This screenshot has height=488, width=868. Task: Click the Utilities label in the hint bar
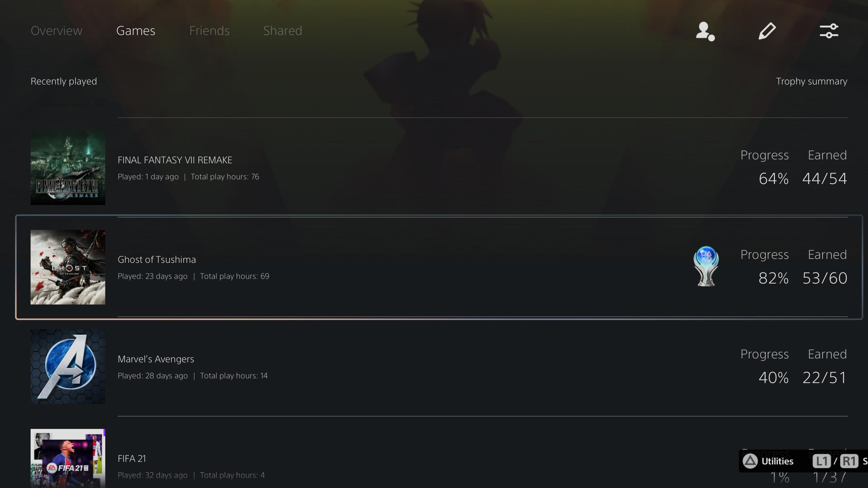pyautogui.click(x=777, y=461)
